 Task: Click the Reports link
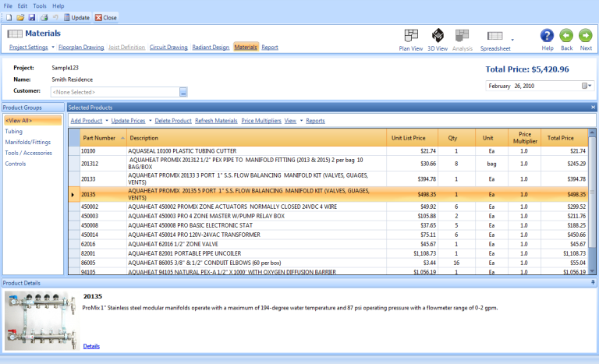315,121
